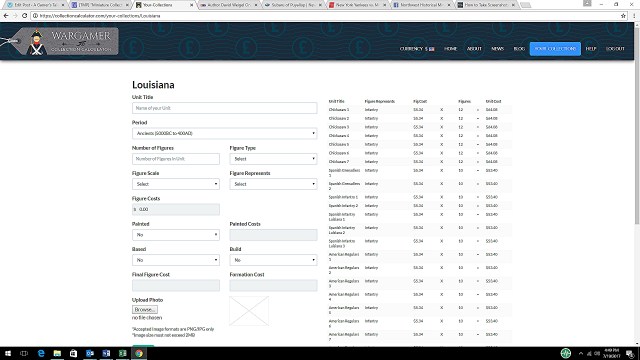This screenshot has height=360, width=640.
Task: Open the Currency selector in header
Action: click(x=417, y=49)
